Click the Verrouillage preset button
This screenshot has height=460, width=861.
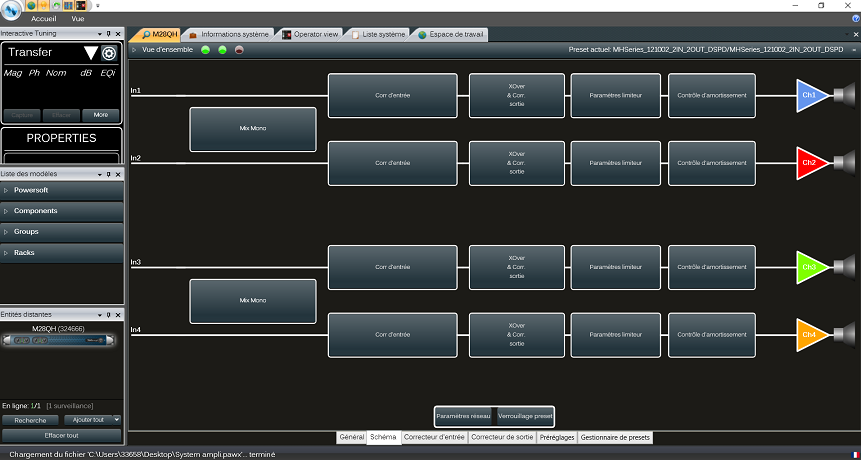coord(525,417)
